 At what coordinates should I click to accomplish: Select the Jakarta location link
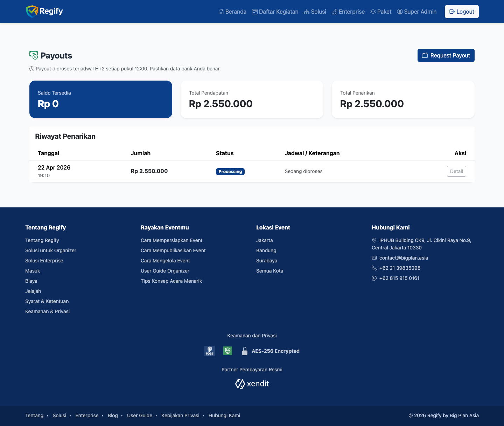264,240
